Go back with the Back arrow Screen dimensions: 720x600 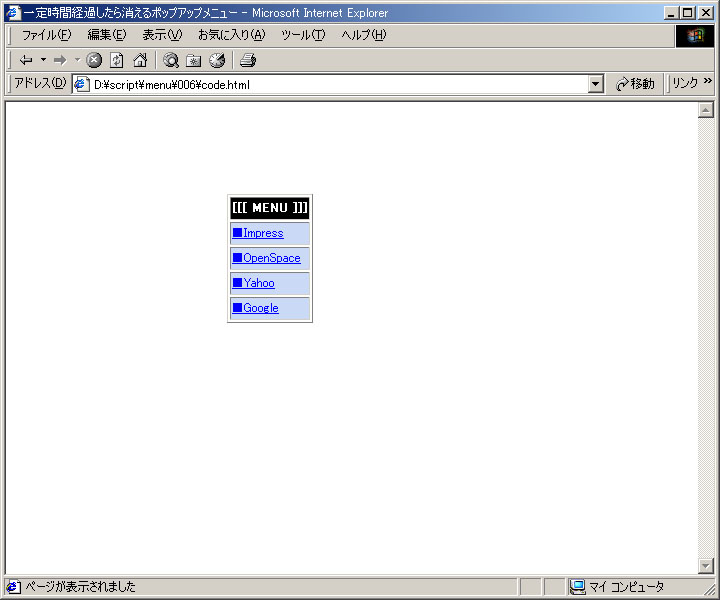[x=26, y=60]
